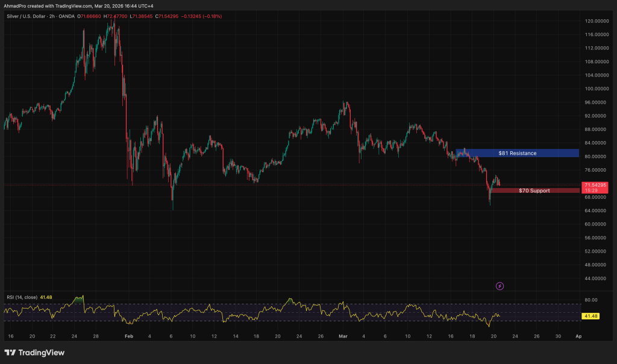Click the red 71.54295 current price label
The width and height of the screenshot is (617, 364).
click(x=595, y=184)
